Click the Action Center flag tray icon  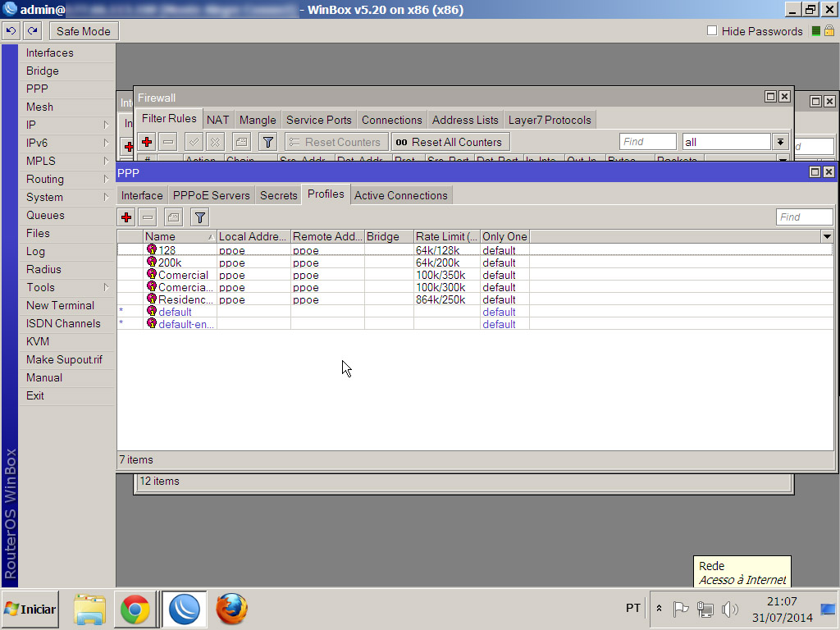pos(681,609)
